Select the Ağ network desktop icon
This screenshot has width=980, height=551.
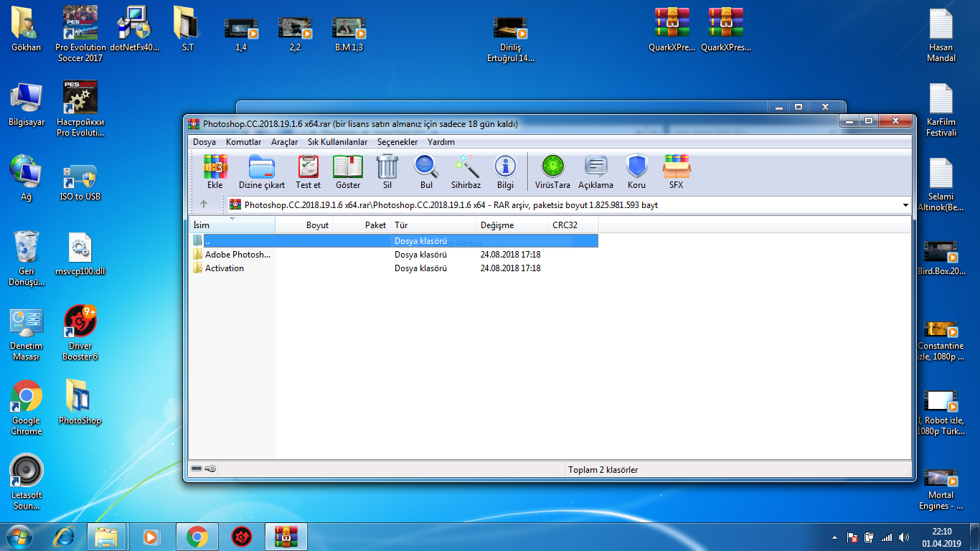[x=27, y=179]
